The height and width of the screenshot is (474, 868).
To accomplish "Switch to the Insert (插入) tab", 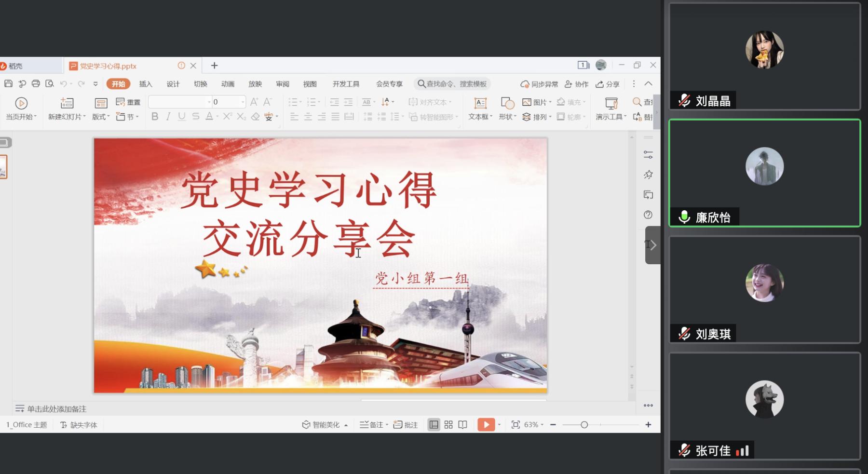I will coord(146,84).
